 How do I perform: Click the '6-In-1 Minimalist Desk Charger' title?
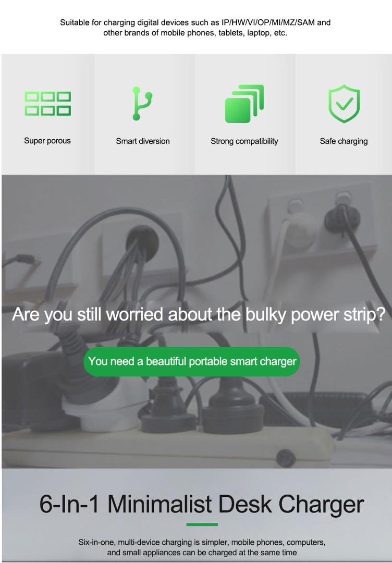[201, 505]
